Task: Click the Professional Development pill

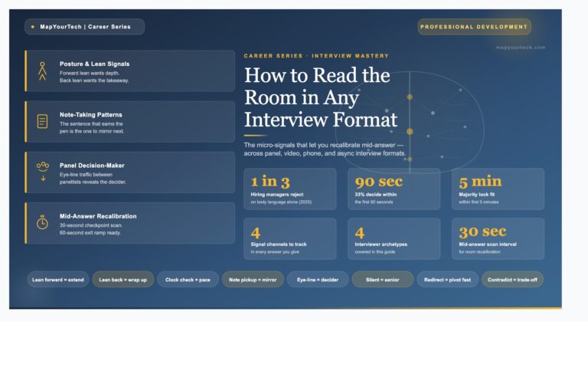Action: tap(474, 27)
